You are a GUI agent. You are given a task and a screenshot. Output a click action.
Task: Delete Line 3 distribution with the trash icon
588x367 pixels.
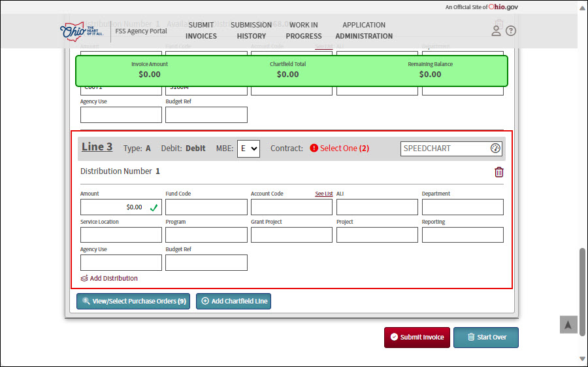click(498, 172)
